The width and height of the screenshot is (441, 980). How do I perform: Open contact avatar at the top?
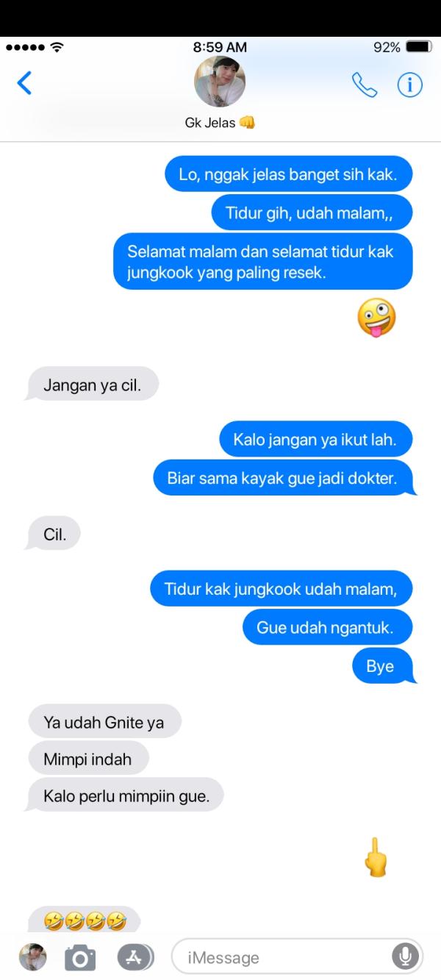pyautogui.click(x=219, y=82)
